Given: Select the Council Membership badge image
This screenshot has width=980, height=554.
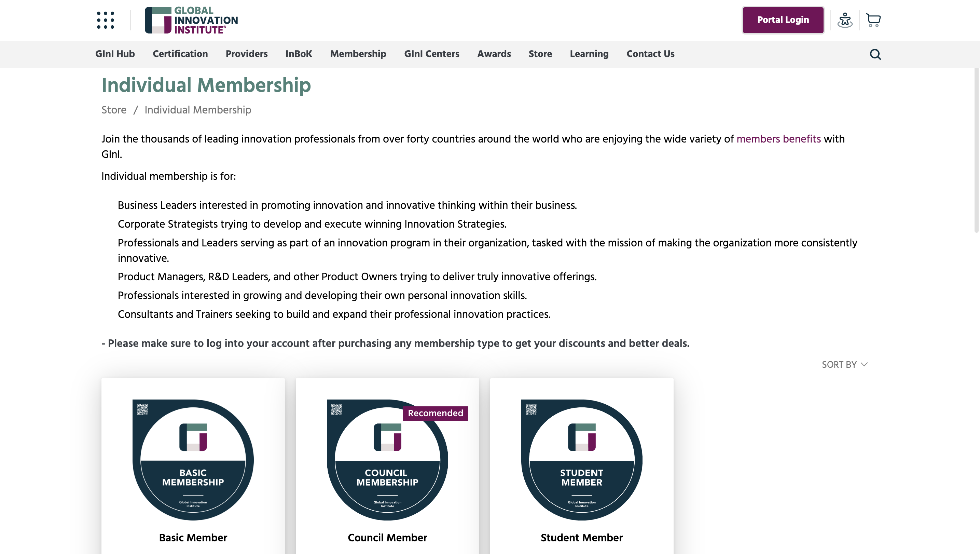Looking at the screenshot, I should click(x=387, y=460).
